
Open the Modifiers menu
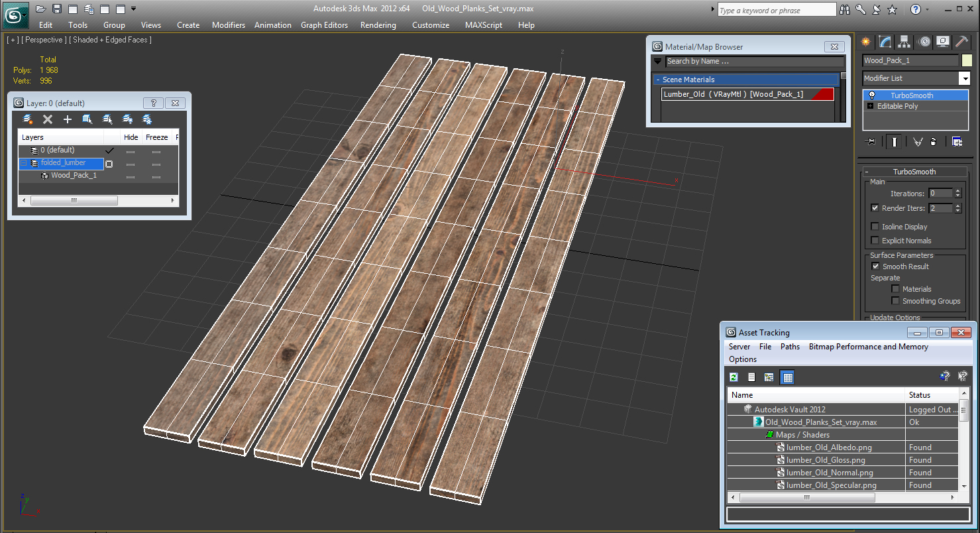(x=229, y=25)
